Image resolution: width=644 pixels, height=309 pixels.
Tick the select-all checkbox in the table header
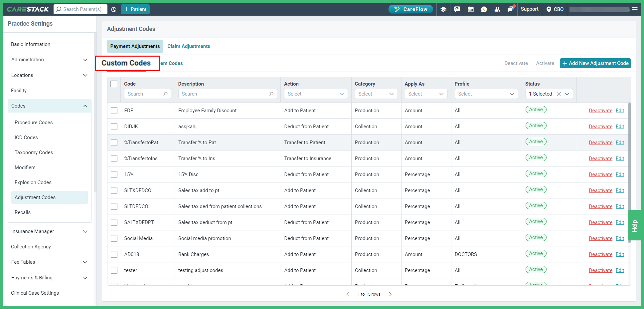click(114, 84)
